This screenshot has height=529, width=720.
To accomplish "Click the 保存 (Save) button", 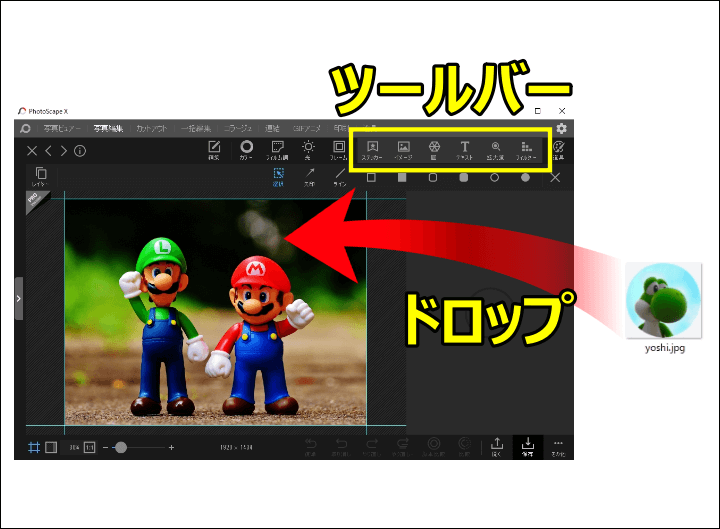I will (x=528, y=447).
